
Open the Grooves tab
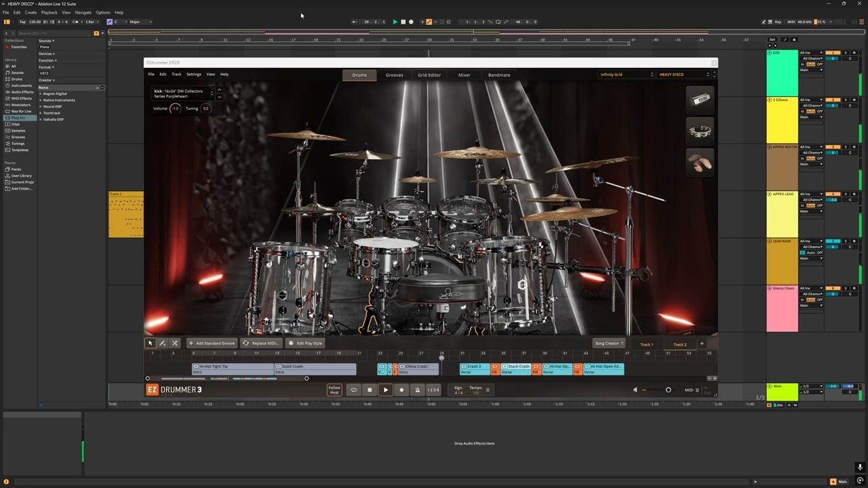click(x=395, y=75)
